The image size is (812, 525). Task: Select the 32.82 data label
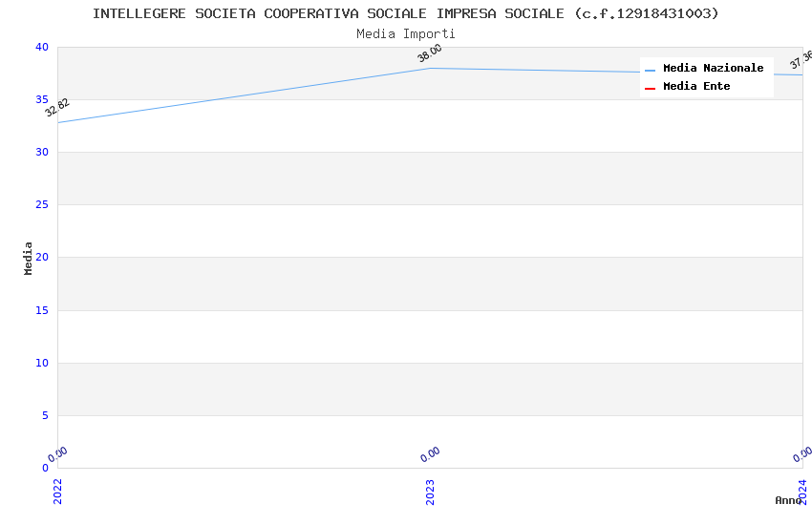(57, 108)
